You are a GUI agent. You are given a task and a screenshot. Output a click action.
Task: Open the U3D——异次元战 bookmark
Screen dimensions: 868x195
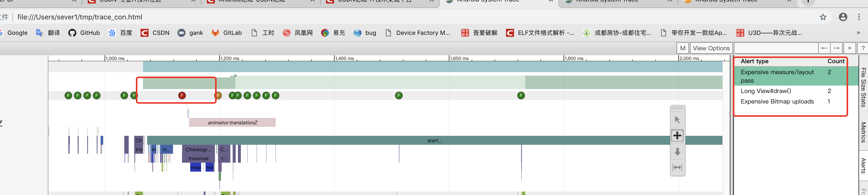tap(769, 33)
